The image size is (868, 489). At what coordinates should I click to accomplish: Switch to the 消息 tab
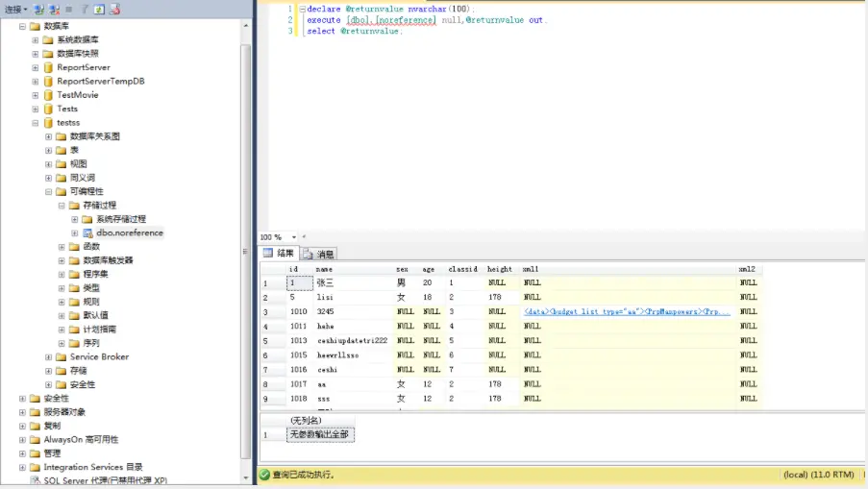point(319,254)
